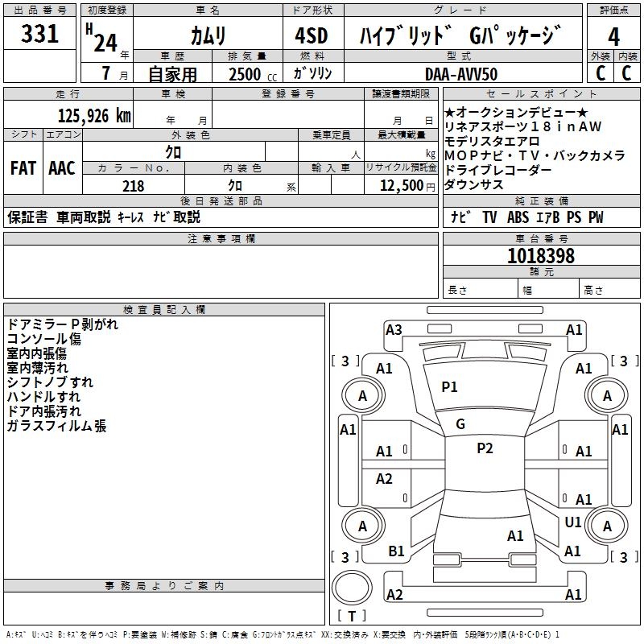Screen dimensions: 644x644
Task: Select the rear-left wheel marked A
Action: click(x=363, y=526)
